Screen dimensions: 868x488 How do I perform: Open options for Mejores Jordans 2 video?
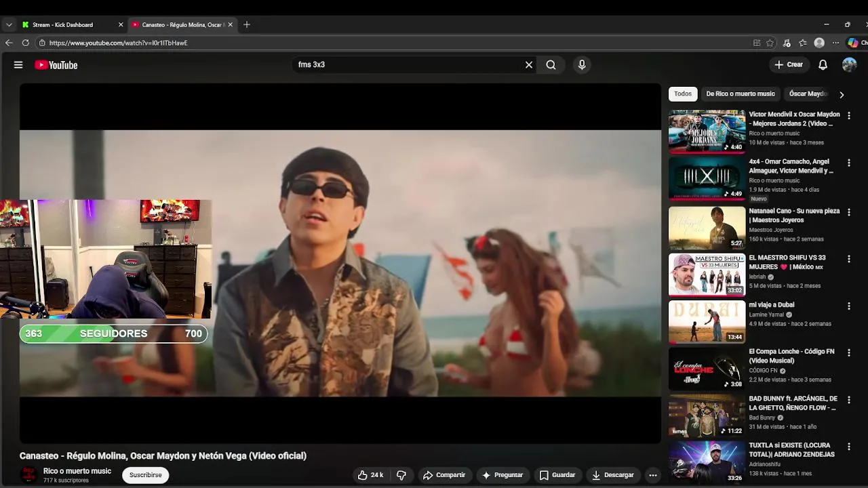[848, 116]
